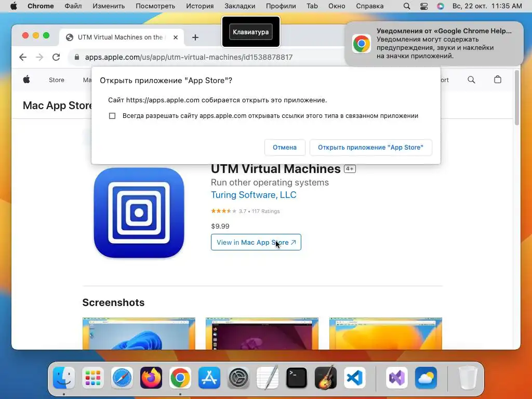The width and height of the screenshot is (532, 399).
Task: Open the Tab menu
Action: click(x=312, y=6)
